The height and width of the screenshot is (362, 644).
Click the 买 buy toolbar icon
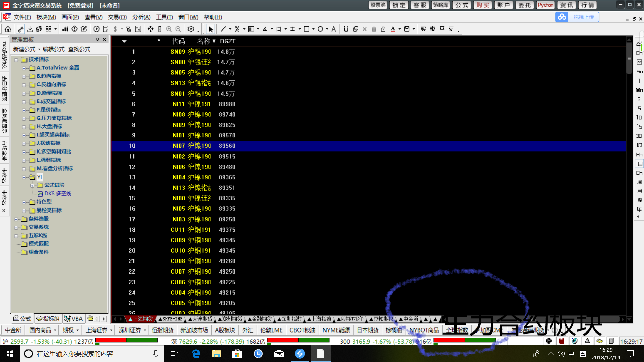[423, 29]
